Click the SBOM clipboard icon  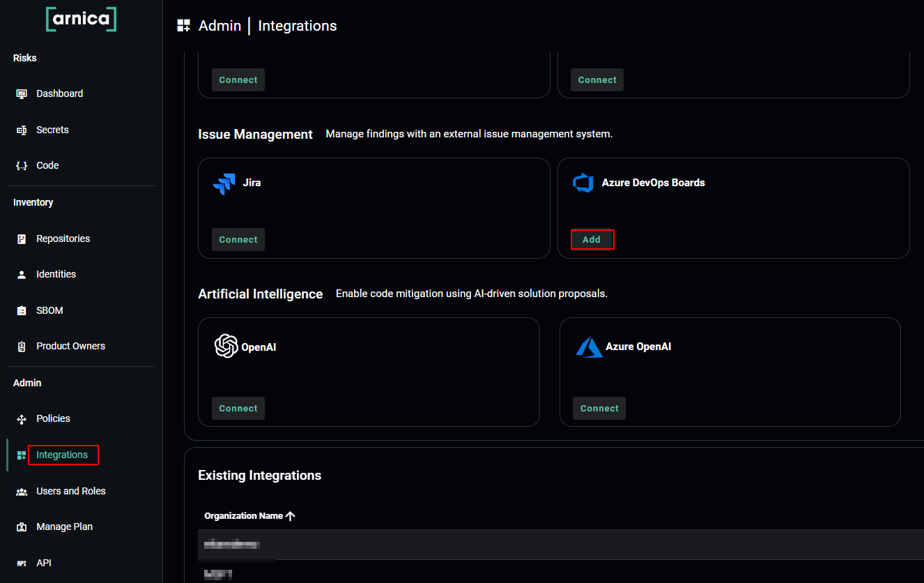point(22,311)
